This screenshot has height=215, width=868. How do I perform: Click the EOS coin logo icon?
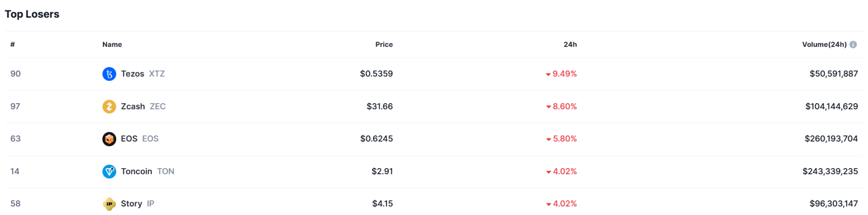(x=109, y=139)
